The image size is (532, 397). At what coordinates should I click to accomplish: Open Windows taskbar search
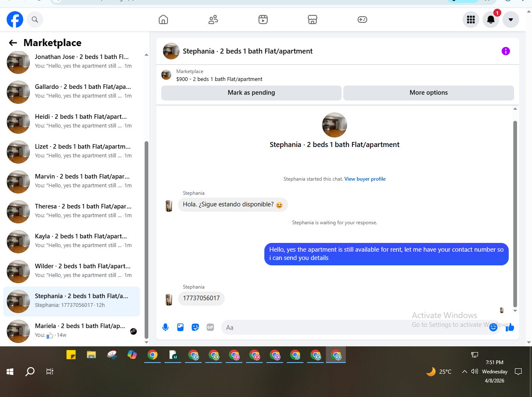tap(30, 372)
